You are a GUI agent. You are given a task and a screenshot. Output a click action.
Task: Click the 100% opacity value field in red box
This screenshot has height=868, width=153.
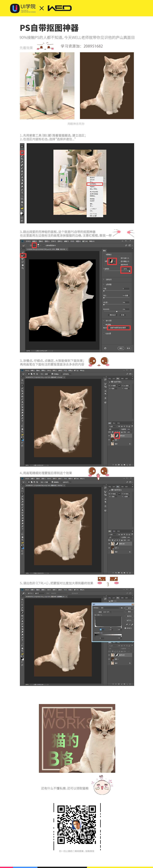[x=126, y=269]
